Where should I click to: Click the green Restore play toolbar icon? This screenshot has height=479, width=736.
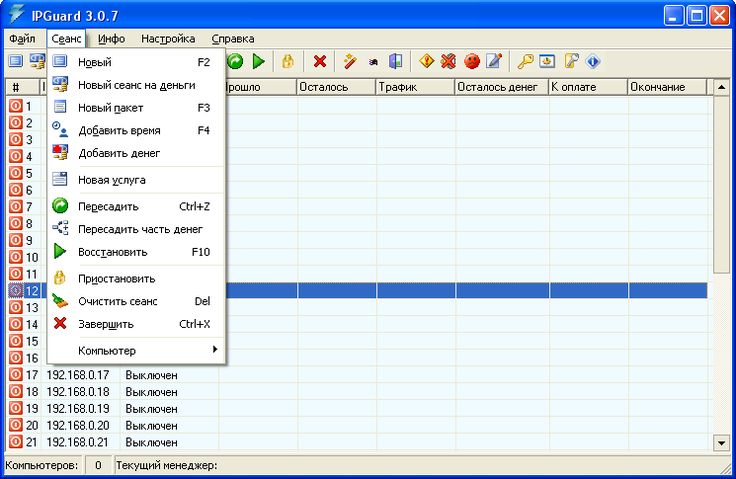click(x=258, y=61)
